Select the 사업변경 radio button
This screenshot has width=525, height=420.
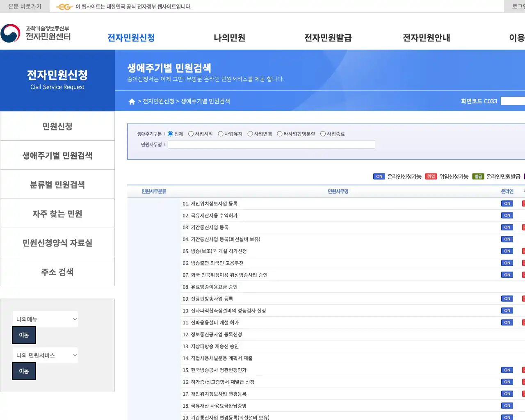250,134
